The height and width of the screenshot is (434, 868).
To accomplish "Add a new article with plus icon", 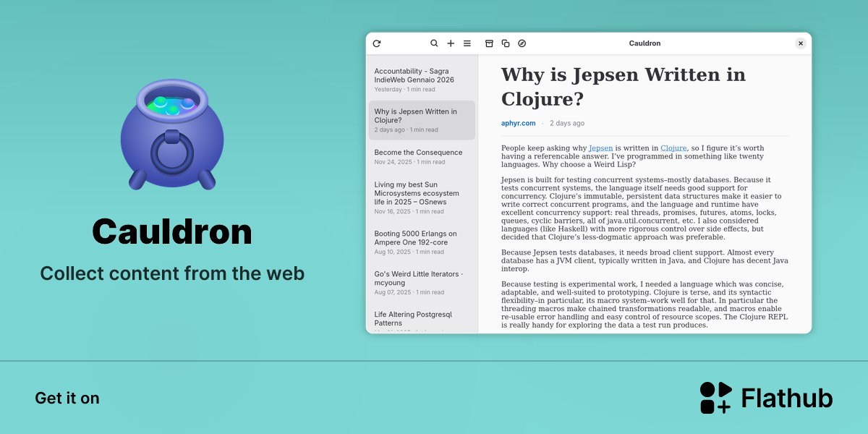I will coord(451,43).
